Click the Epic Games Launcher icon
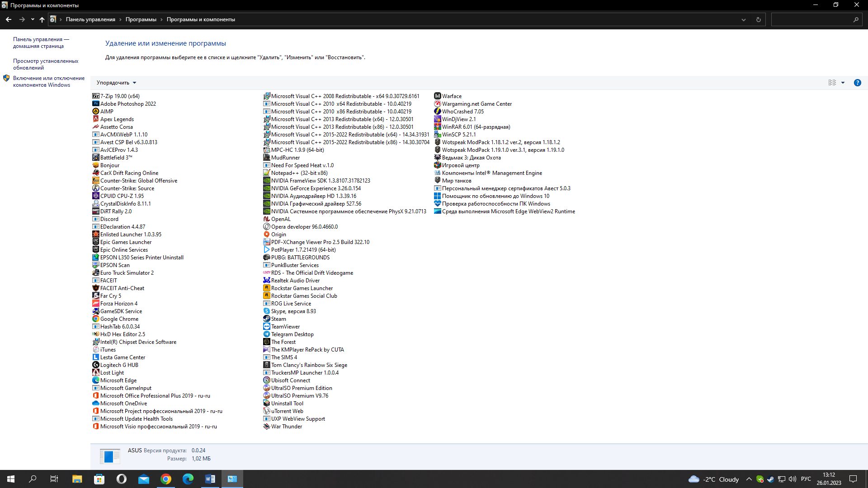The width and height of the screenshot is (868, 488). pos(95,242)
